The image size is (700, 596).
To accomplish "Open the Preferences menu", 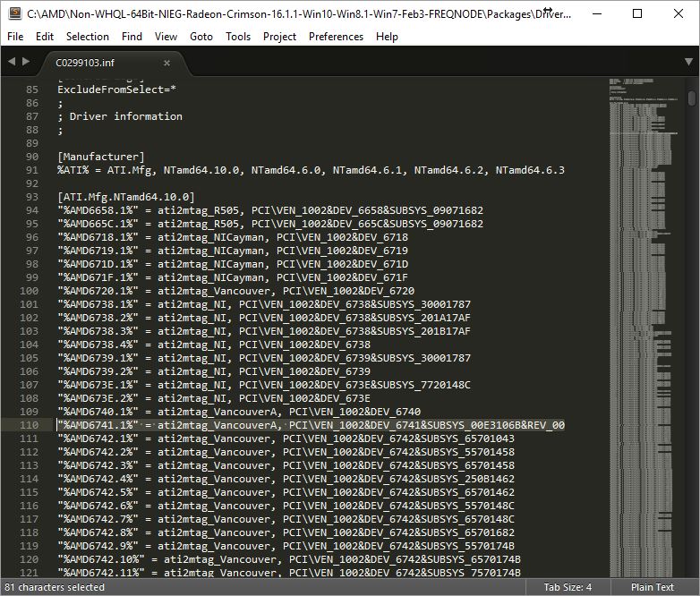I will click(x=336, y=37).
